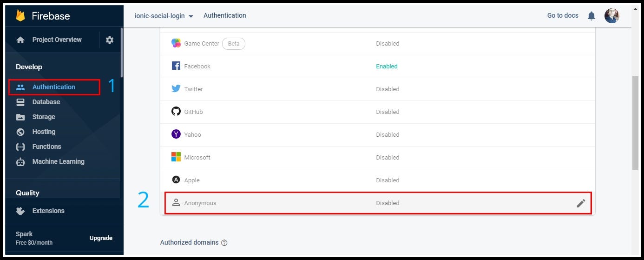
Task: Edit Anonymous provider with pencil icon
Action: pyautogui.click(x=581, y=203)
